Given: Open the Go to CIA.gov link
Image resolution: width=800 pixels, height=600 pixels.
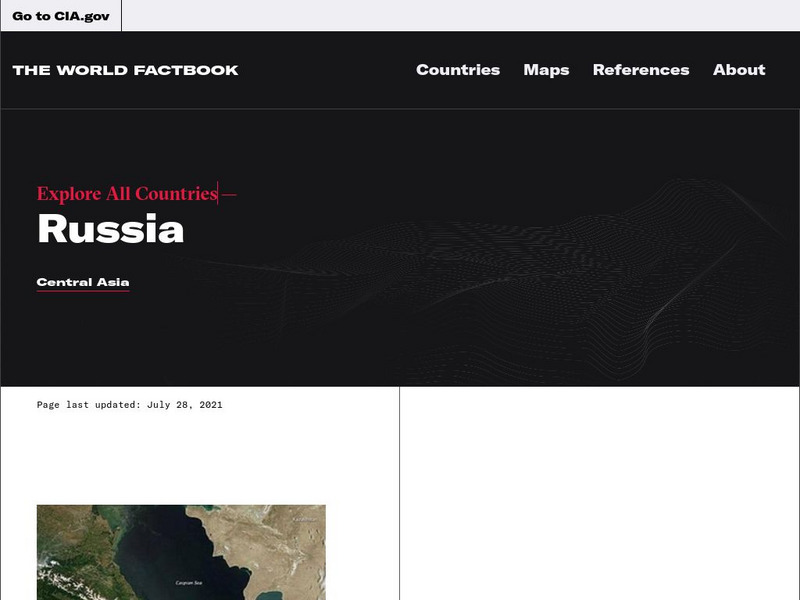Looking at the screenshot, I should pyautogui.click(x=61, y=16).
